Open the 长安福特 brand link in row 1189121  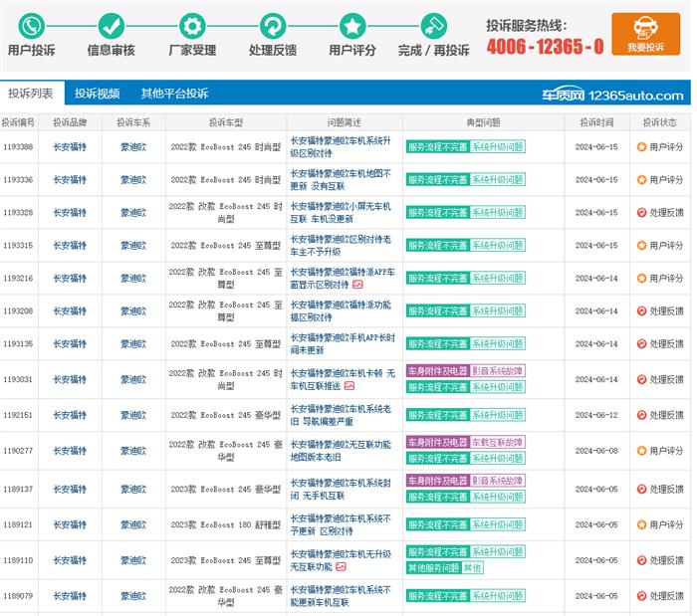point(70,524)
